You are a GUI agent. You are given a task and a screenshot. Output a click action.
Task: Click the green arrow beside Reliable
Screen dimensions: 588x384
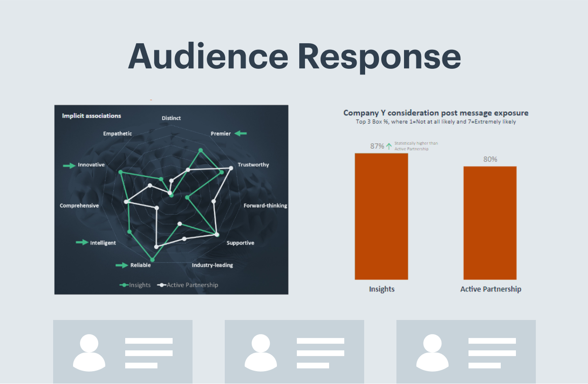click(x=122, y=265)
